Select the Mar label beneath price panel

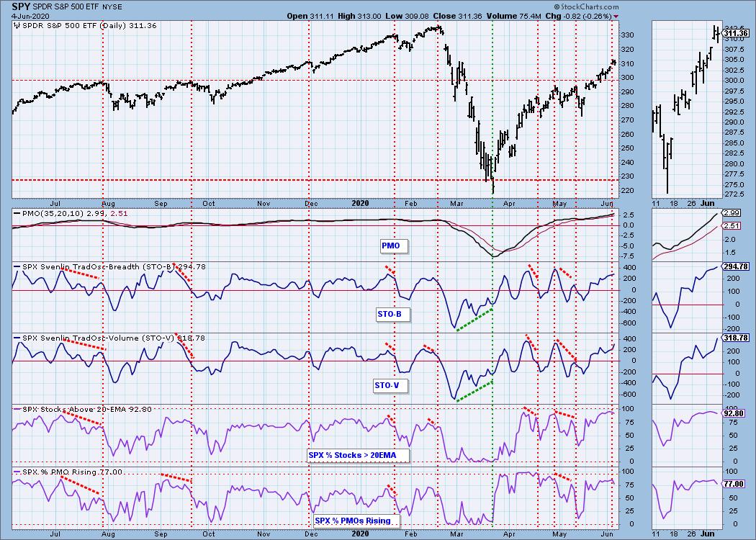pyautogui.click(x=456, y=204)
